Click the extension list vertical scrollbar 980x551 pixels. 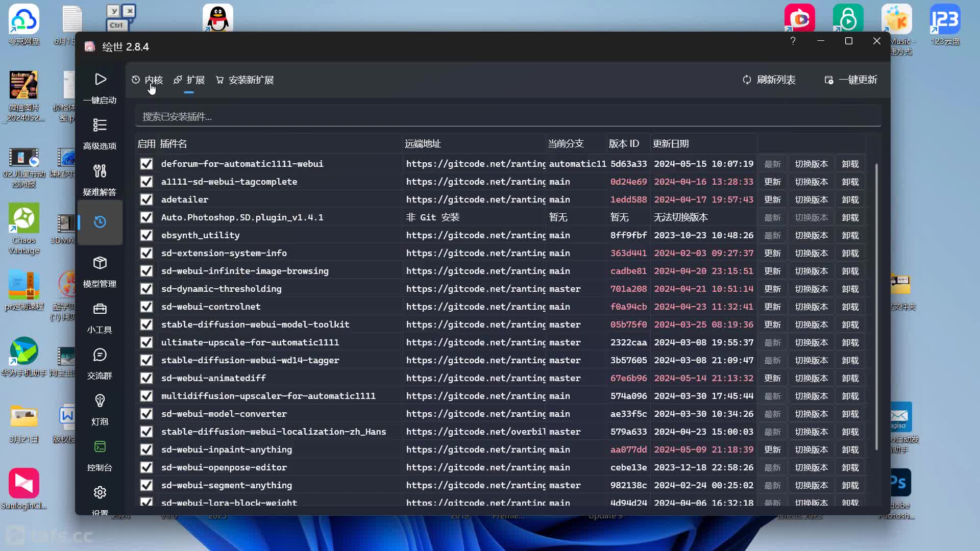[876, 306]
